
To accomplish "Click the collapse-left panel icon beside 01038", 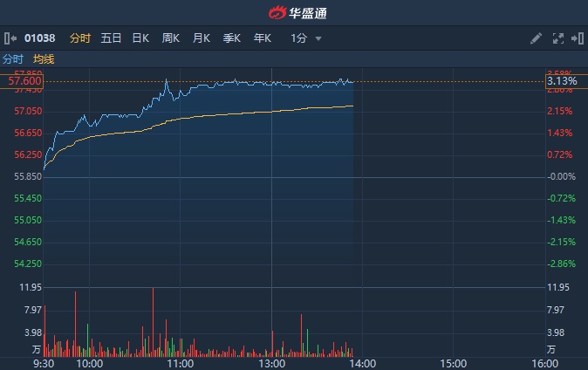I will click(x=10, y=38).
